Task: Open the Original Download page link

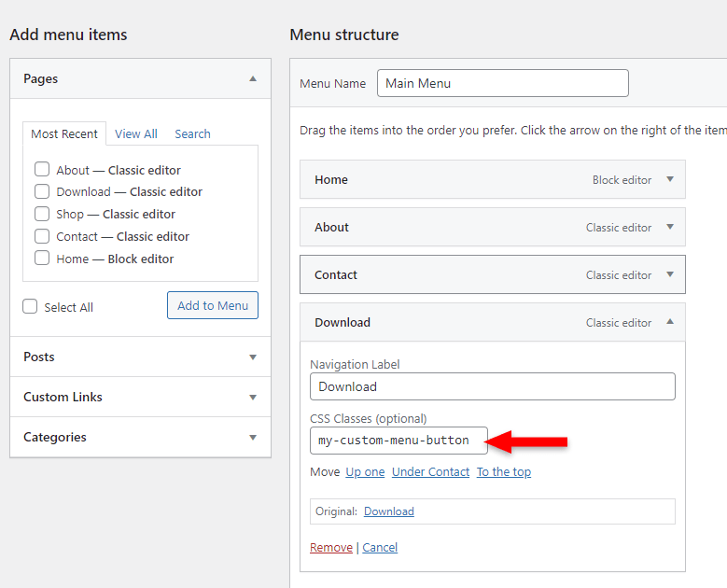Action: pos(389,511)
